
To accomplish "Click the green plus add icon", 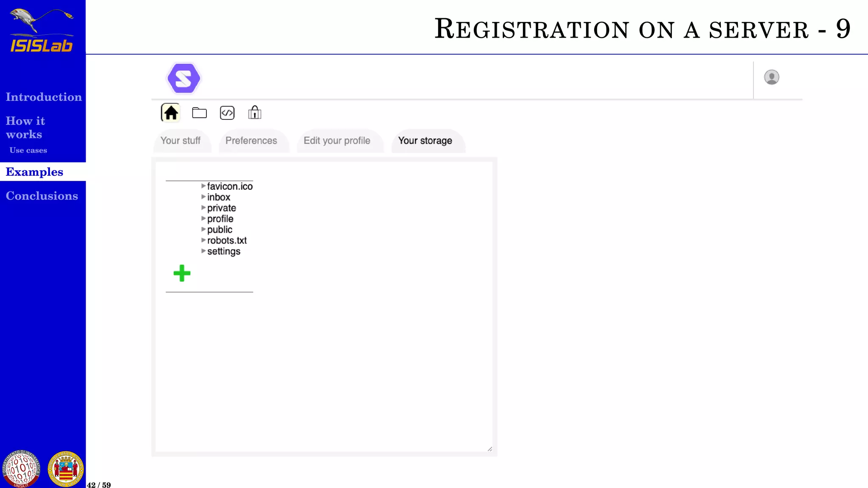I will click(182, 273).
